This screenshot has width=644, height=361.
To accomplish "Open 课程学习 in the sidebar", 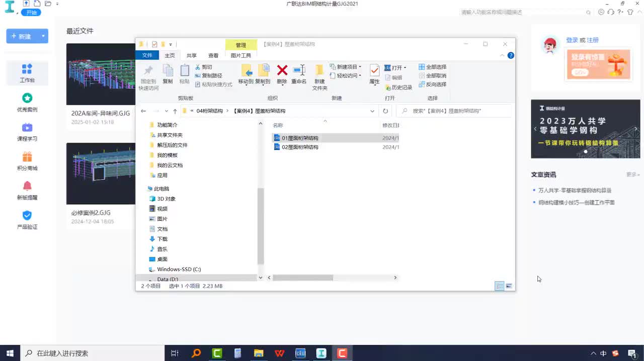I will [x=27, y=132].
